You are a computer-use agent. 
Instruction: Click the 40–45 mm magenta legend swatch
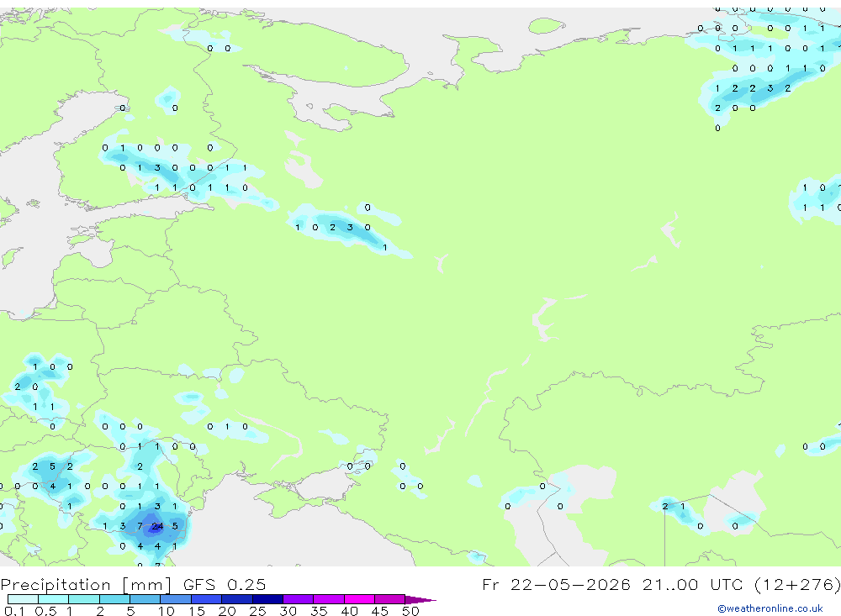coord(359,599)
